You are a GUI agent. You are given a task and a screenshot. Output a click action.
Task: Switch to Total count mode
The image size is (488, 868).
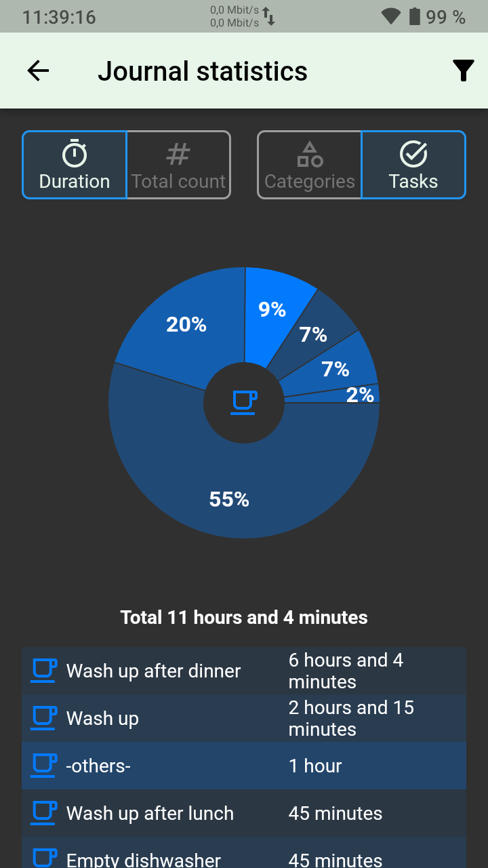[178, 165]
